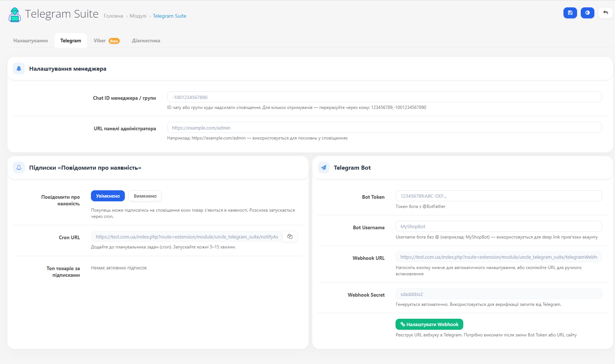Click the Telegram Suite breadcrumb link
Viewport: 615px width, 364px height.
(x=169, y=16)
